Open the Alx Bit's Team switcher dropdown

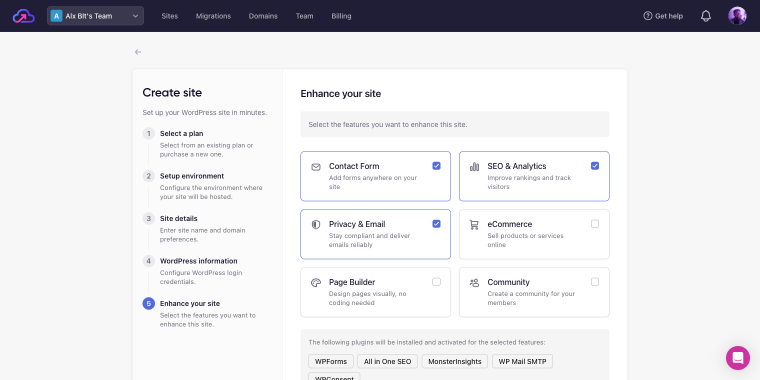click(95, 16)
